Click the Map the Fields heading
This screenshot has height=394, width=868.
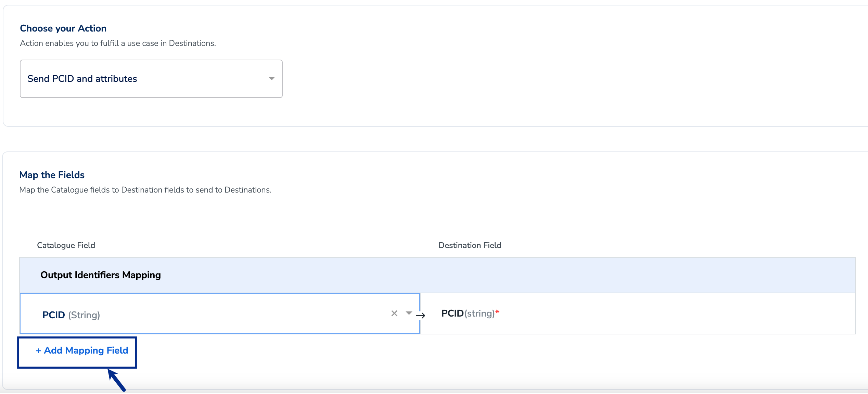click(x=52, y=175)
